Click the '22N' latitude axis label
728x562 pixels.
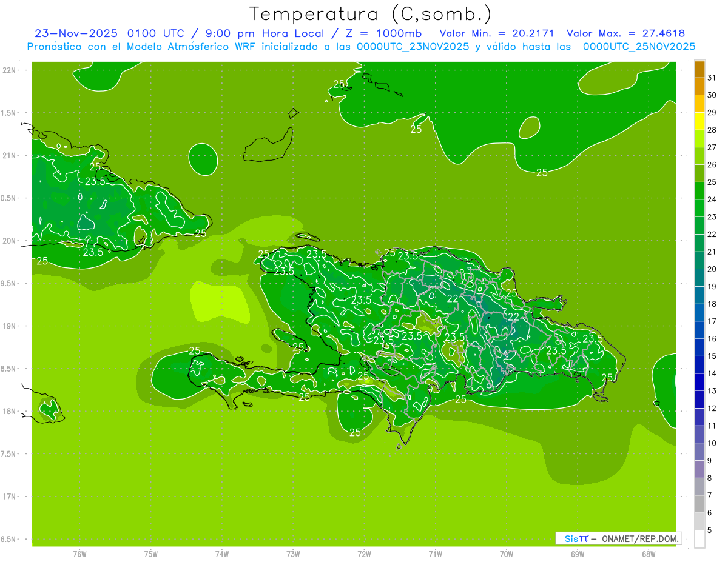9,70
